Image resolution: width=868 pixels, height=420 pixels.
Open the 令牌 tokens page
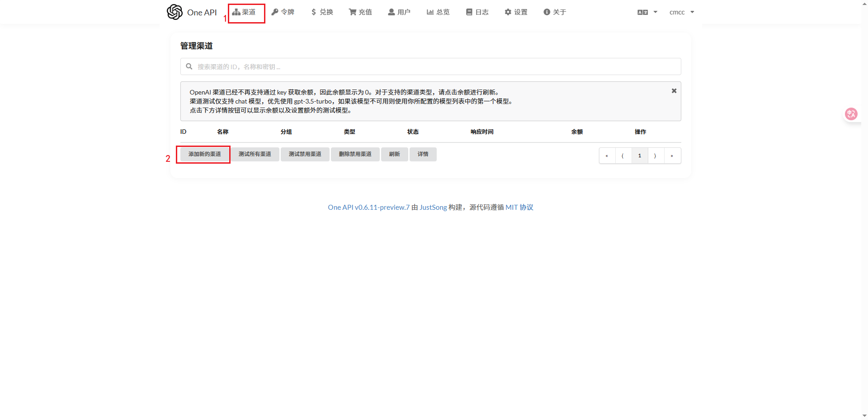point(283,12)
